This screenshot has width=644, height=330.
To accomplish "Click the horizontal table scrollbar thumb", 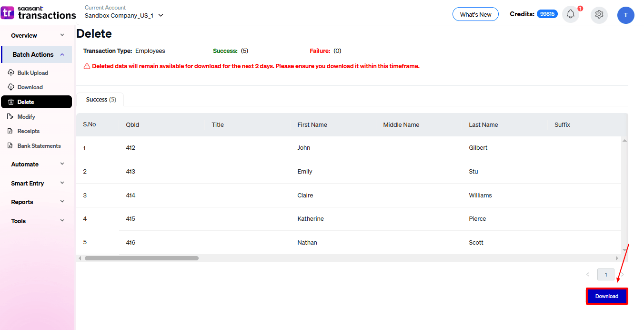I will coord(141,258).
